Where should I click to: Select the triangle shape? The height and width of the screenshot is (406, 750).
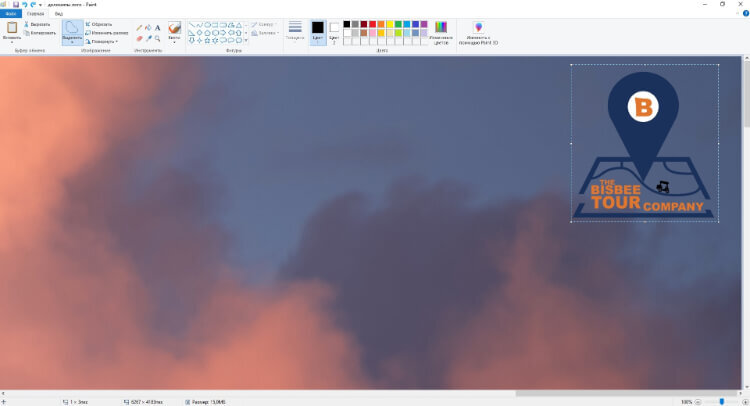pos(239,25)
